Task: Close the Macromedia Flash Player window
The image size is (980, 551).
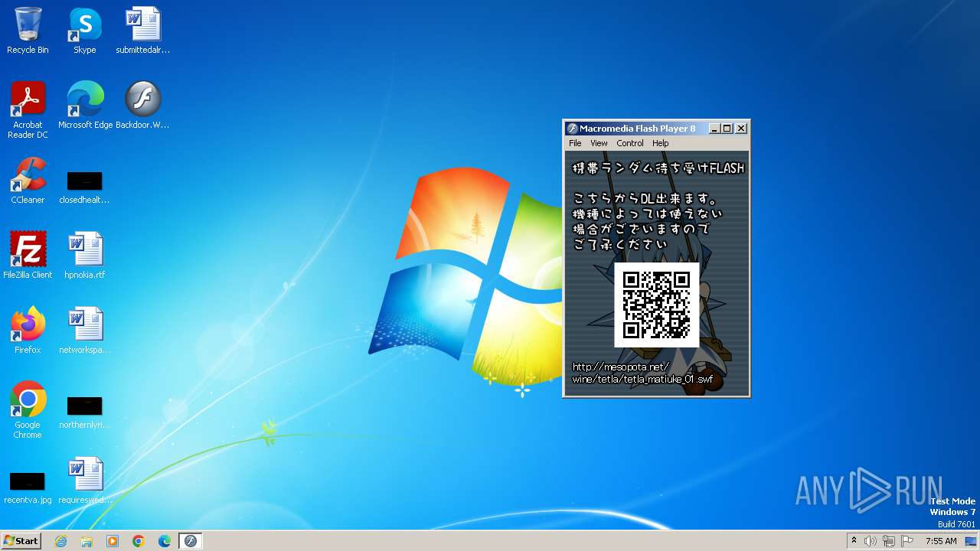Action: [x=741, y=129]
